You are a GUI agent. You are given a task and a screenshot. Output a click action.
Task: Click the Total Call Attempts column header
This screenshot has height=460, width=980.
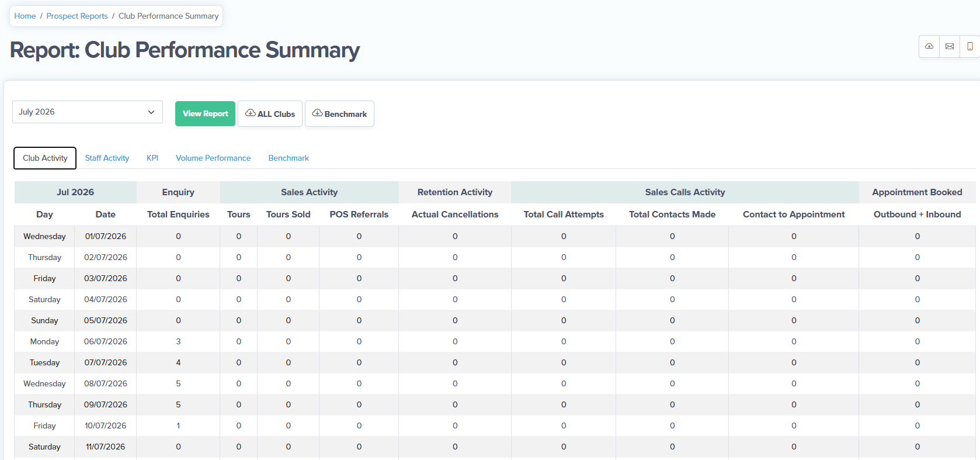[564, 215]
